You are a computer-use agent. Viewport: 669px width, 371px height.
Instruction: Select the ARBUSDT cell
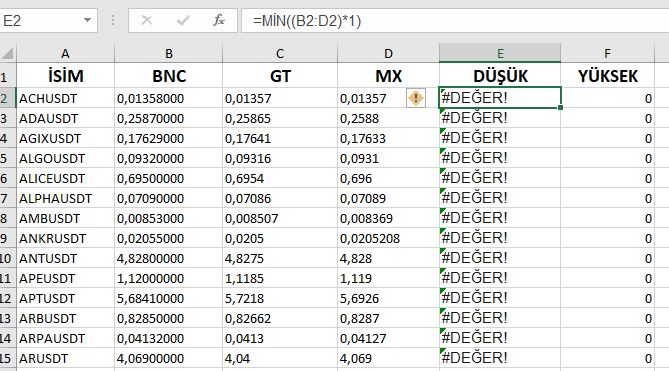65,319
